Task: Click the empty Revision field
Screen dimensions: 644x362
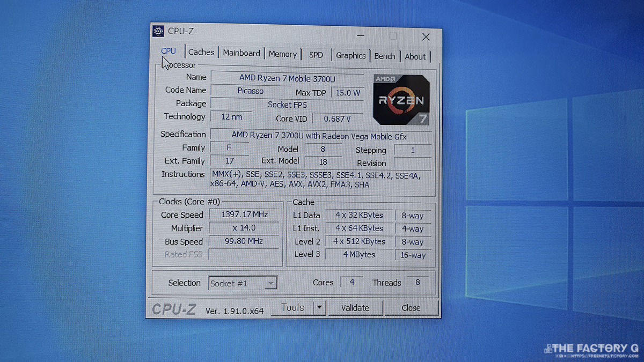Action: point(412,162)
